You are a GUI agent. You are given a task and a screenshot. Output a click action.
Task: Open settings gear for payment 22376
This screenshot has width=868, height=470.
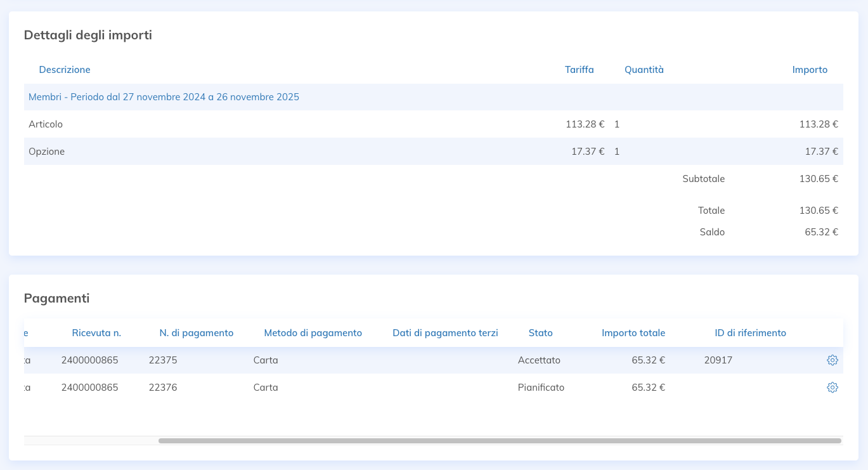coord(832,388)
